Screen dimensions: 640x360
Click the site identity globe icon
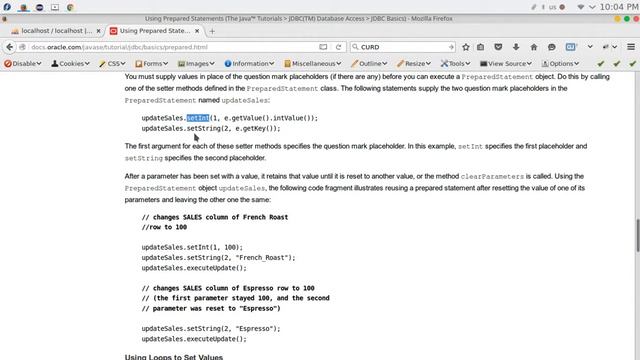[x=23, y=47]
